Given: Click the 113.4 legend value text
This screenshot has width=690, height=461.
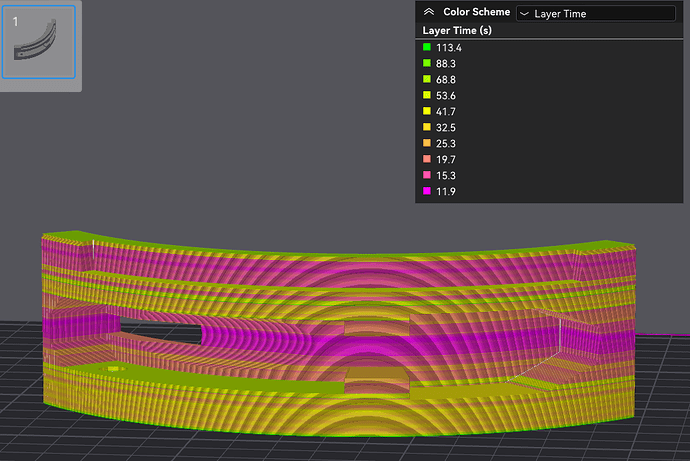Looking at the screenshot, I should point(449,48).
